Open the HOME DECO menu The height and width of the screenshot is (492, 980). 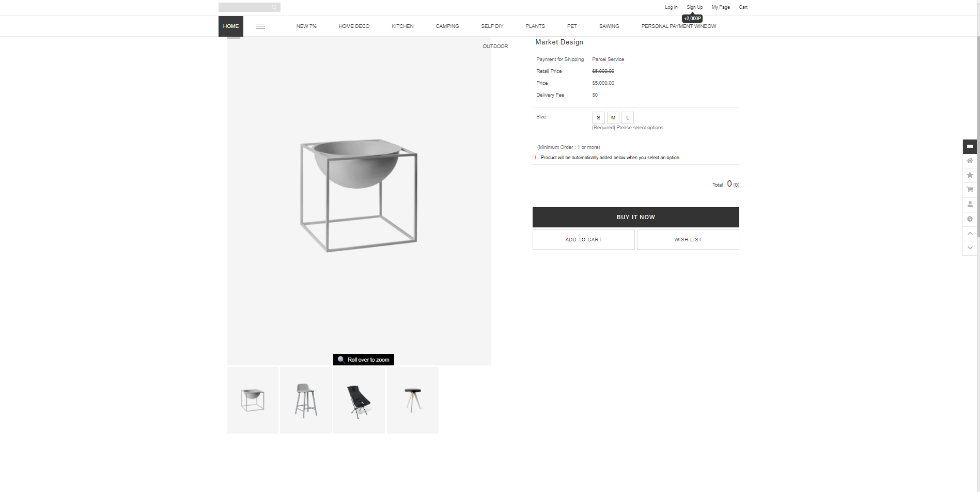coord(354,26)
